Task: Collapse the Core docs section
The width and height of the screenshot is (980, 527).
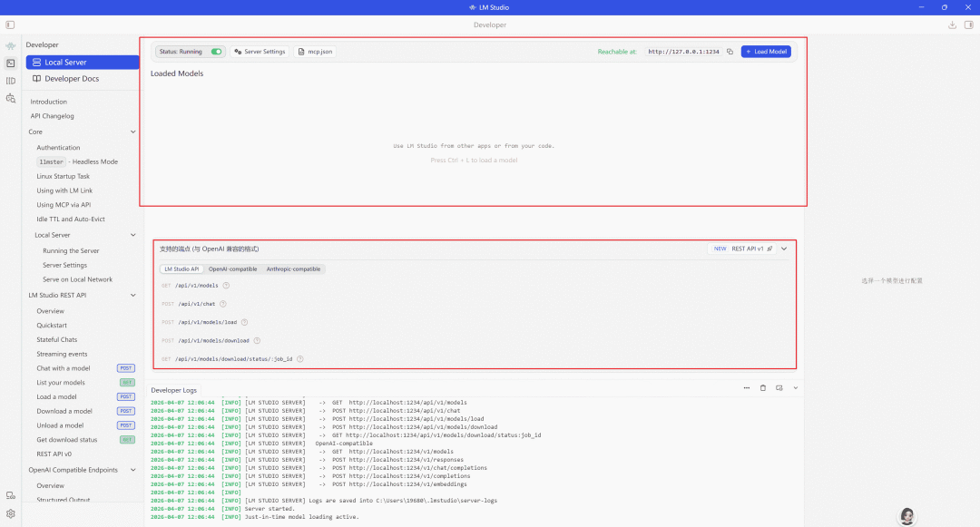Action: [133, 132]
